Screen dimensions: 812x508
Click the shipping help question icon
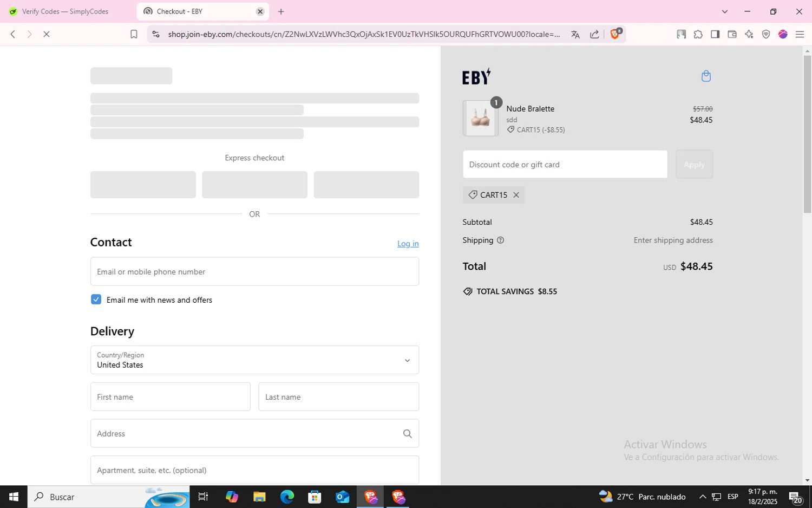point(500,240)
